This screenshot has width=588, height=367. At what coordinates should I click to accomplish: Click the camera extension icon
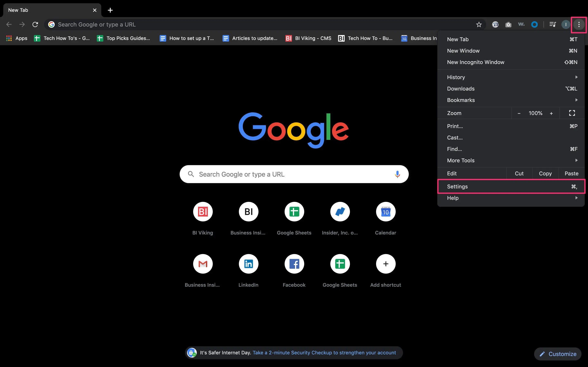[508, 24]
